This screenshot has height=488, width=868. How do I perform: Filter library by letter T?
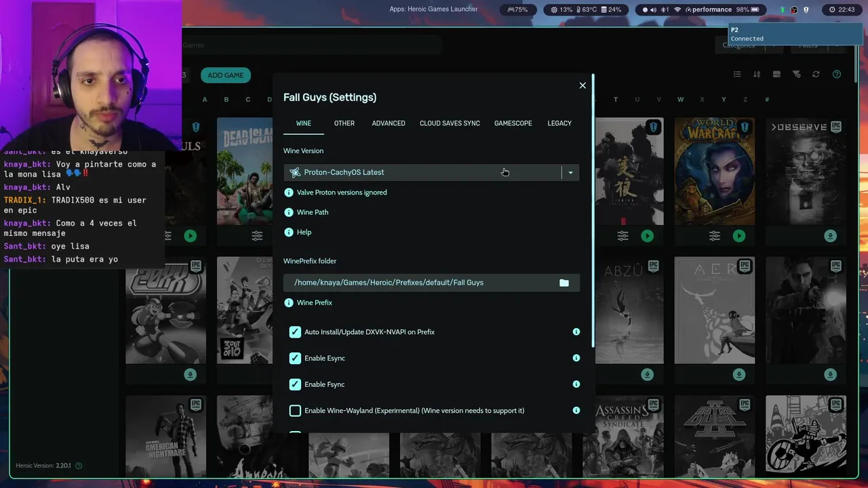coord(616,100)
